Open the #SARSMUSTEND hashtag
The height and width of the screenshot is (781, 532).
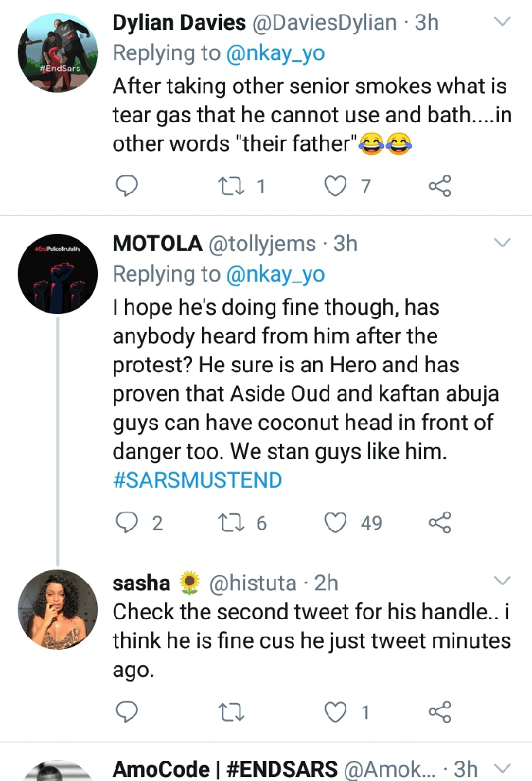click(x=197, y=480)
